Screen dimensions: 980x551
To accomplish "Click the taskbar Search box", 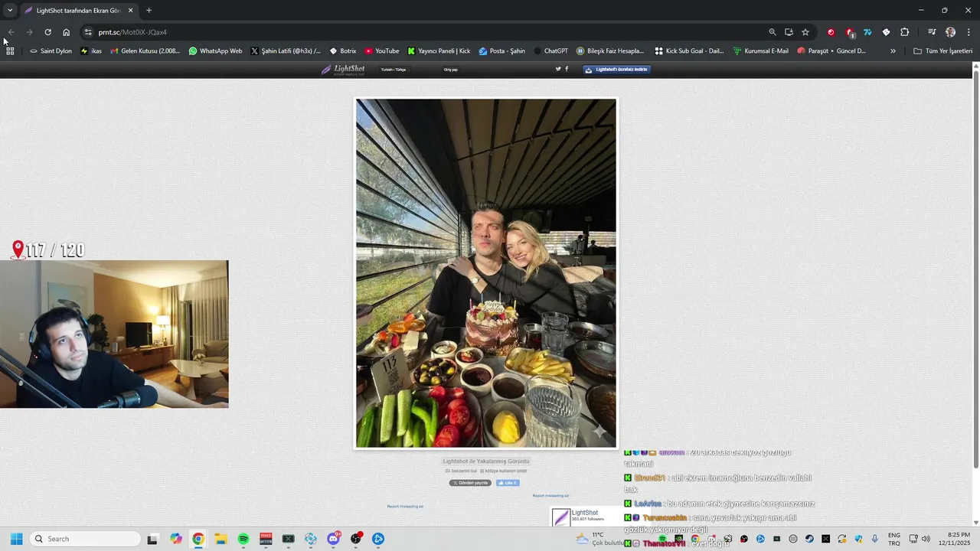I will [x=86, y=539].
